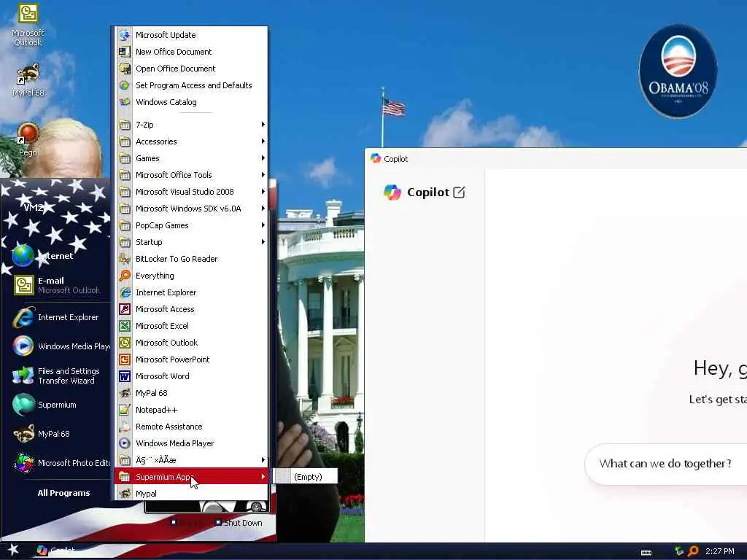Click the keyboard icon in the taskbar tray

tap(646, 553)
